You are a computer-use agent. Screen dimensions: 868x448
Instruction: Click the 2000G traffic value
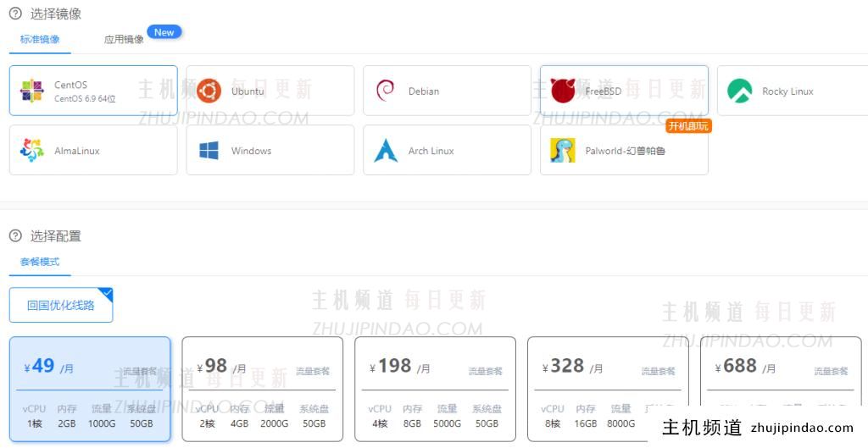275,423
